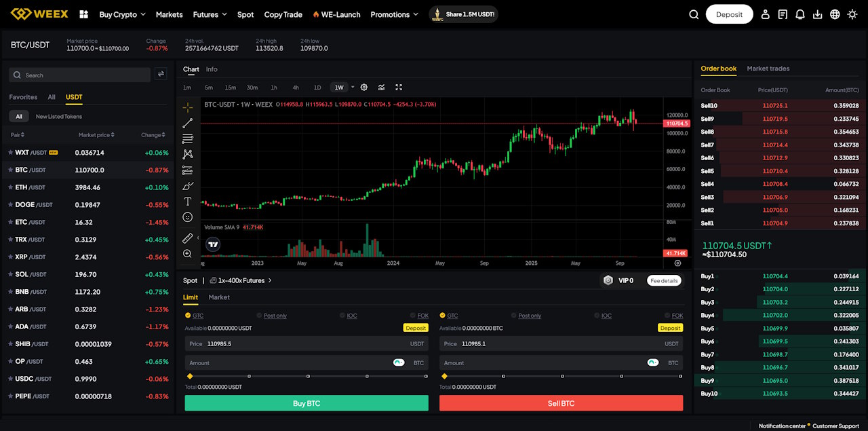Switch to the Market order tab
The width and height of the screenshot is (868, 431).
tap(219, 297)
